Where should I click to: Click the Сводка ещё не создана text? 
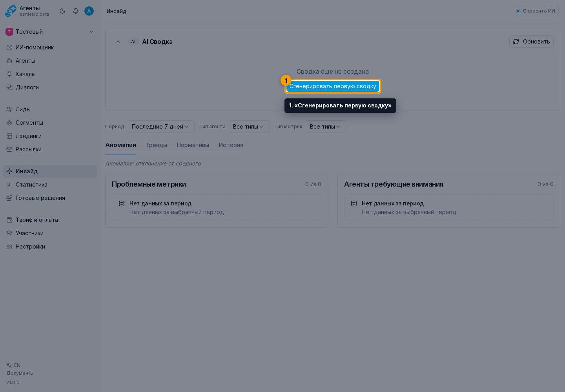coord(333,71)
